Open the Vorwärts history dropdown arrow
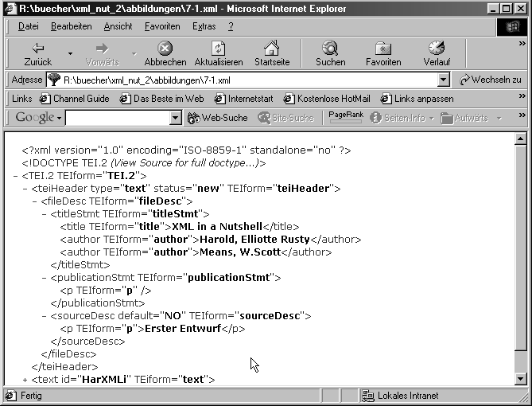Viewport: 532px width, 406px height. pos(134,53)
